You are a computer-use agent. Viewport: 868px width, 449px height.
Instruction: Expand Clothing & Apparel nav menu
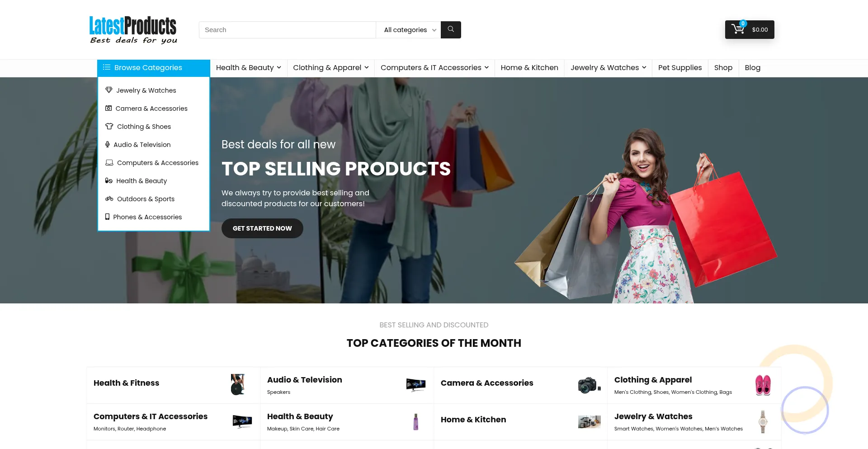point(331,68)
